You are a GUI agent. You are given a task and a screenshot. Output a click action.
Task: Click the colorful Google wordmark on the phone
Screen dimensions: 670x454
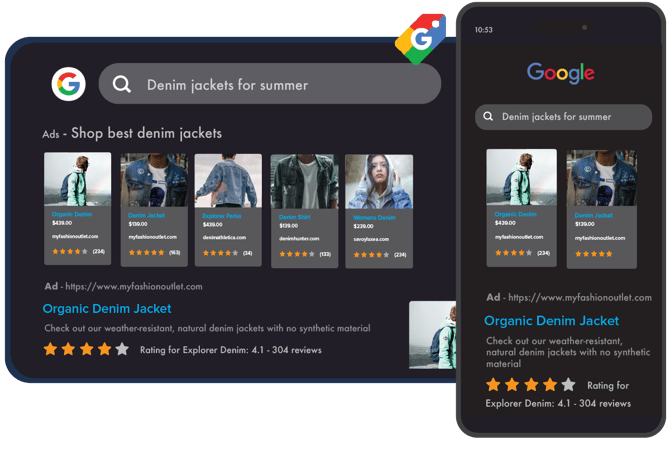point(560,73)
